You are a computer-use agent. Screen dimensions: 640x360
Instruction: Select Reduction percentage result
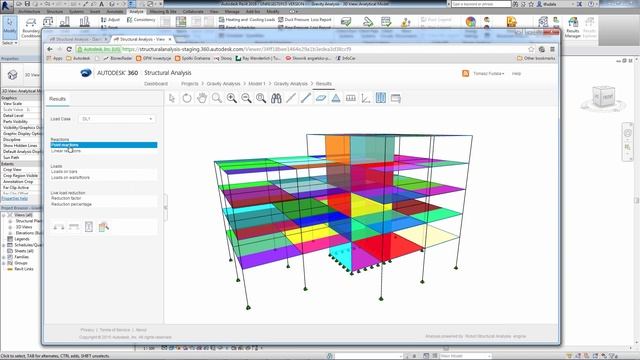coord(104,204)
